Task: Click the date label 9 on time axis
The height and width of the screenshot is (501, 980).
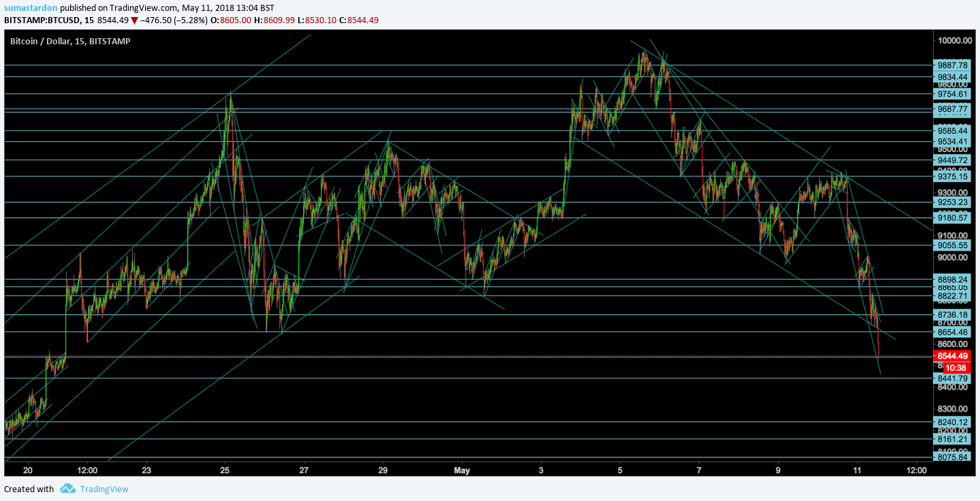Action: [x=778, y=470]
